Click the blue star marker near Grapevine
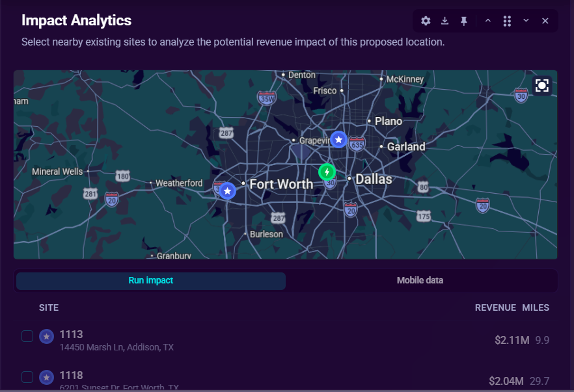Screen dimensions: 574x392 click(x=338, y=139)
